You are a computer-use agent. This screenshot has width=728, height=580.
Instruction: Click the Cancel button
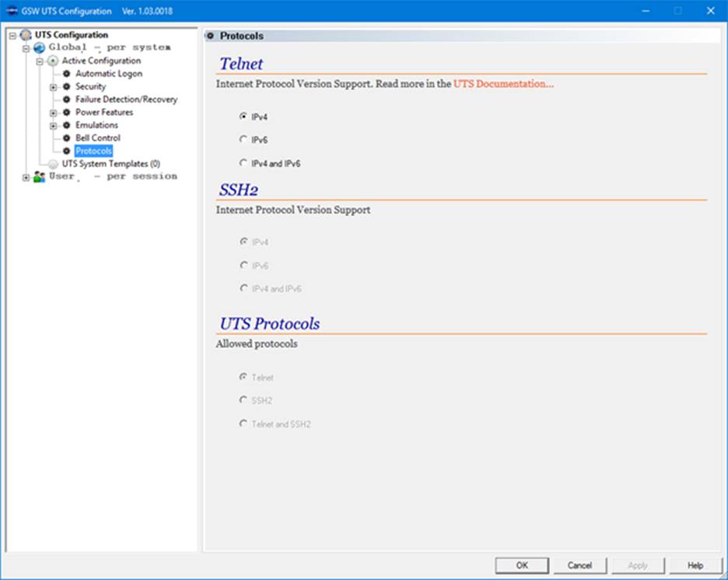(x=579, y=565)
